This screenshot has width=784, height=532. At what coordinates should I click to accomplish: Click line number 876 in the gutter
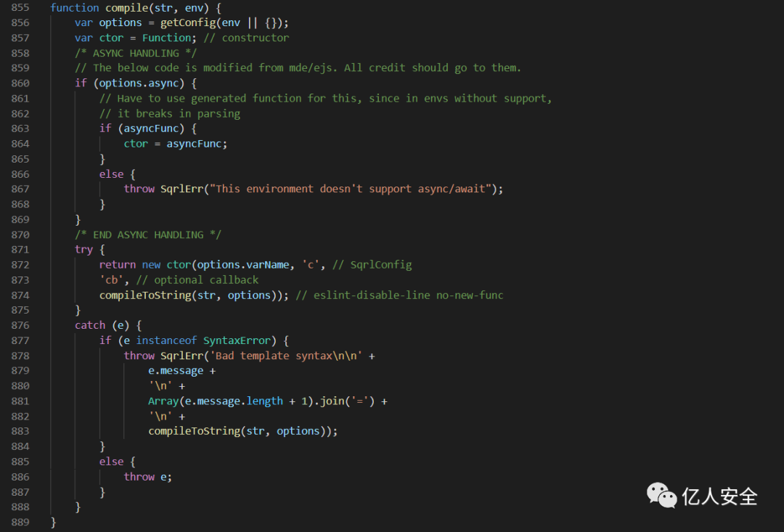pos(20,325)
